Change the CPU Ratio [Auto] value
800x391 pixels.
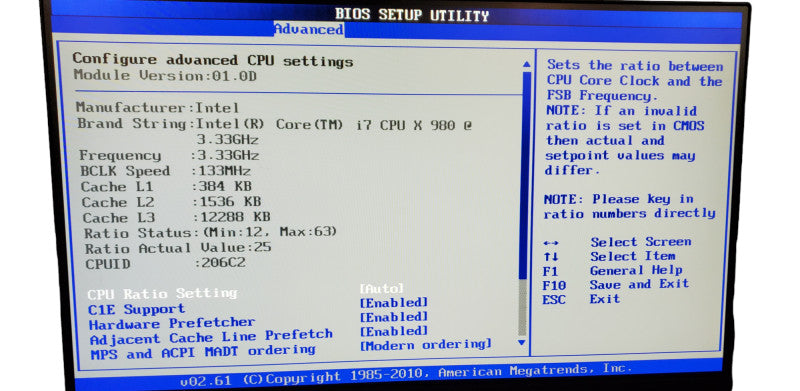tap(382, 288)
